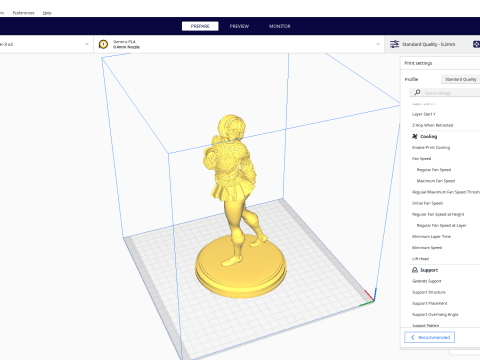
Task: Open the Help menu
Action: (x=47, y=13)
